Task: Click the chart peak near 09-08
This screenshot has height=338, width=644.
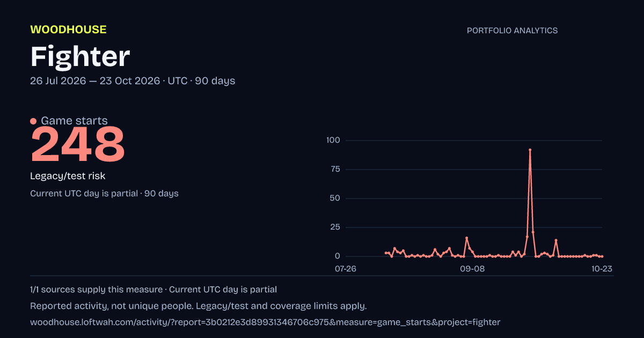Action: 467,238
